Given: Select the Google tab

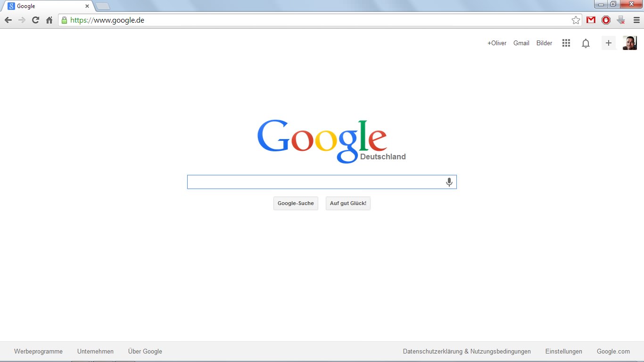Looking at the screenshot, I should [47, 6].
